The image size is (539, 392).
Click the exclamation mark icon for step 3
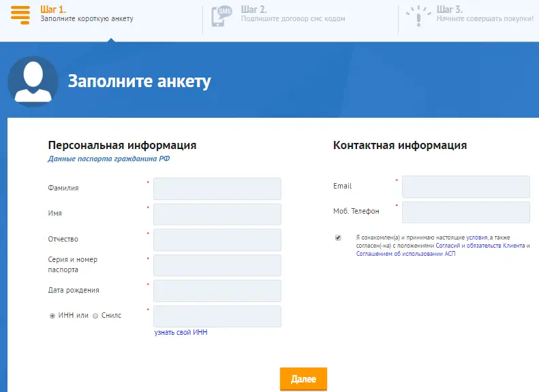pyautogui.click(x=418, y=16)
